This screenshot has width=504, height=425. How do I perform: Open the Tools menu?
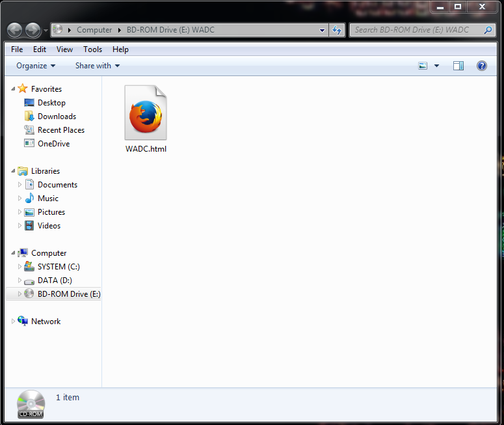tap(92, 49)
